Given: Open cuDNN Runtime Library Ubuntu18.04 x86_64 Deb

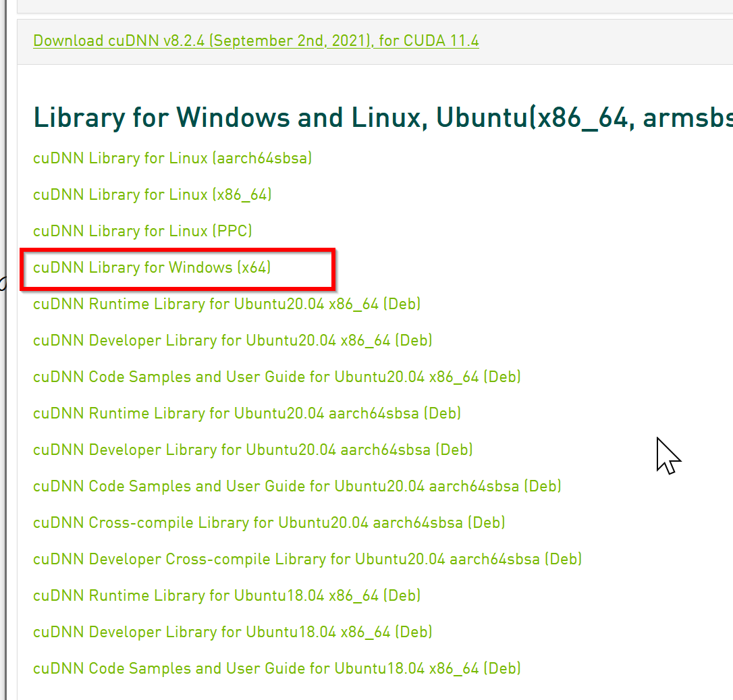Looking at the screenshot, I should pyautogui.click(x=227, y=596).
